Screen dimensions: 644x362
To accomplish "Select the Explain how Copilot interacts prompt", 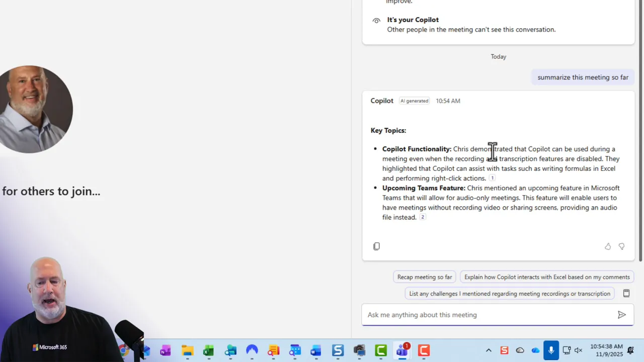I will 547,277.
